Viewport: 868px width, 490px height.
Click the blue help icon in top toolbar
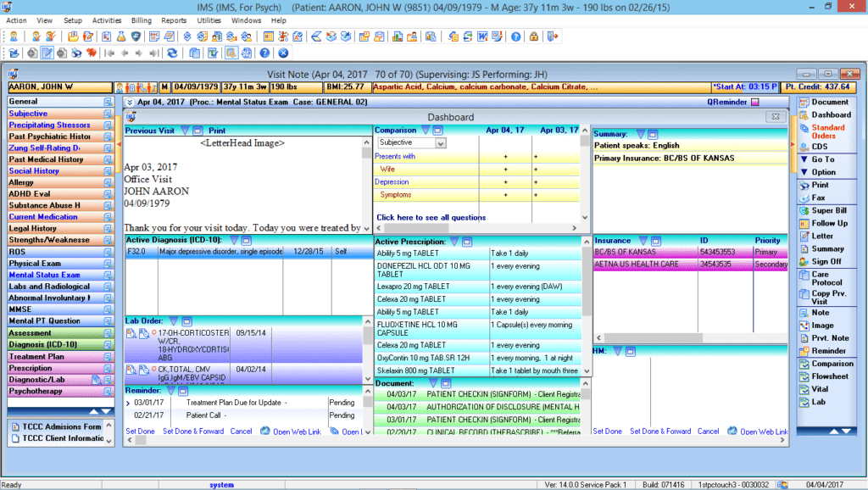click(515, 36)
